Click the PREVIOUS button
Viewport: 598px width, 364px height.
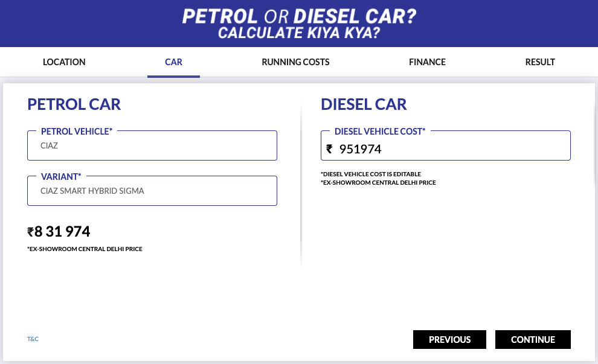tap(449, 339)
